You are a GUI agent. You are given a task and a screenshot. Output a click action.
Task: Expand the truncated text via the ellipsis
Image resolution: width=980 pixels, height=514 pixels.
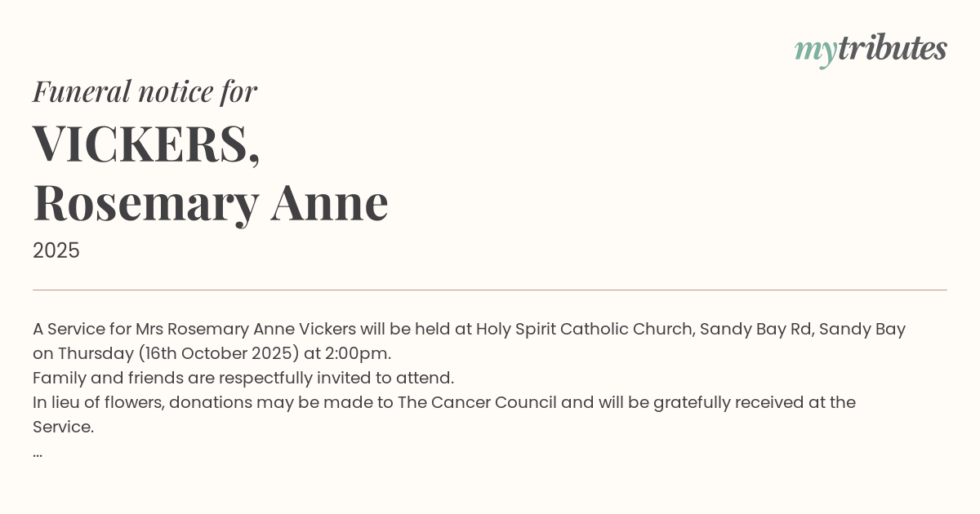coord(38,452)
